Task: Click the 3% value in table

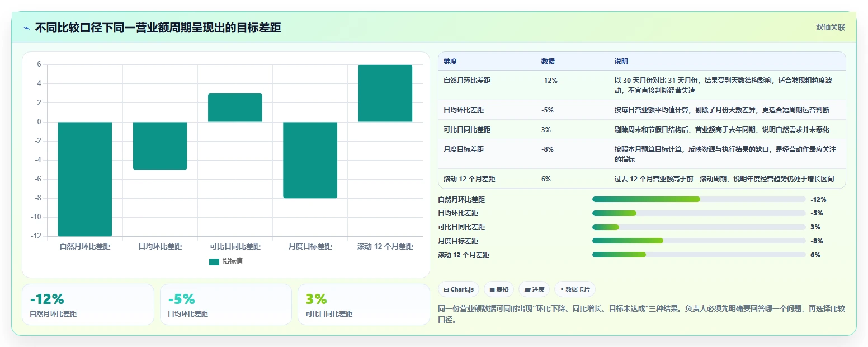Action: click(546, 130)
